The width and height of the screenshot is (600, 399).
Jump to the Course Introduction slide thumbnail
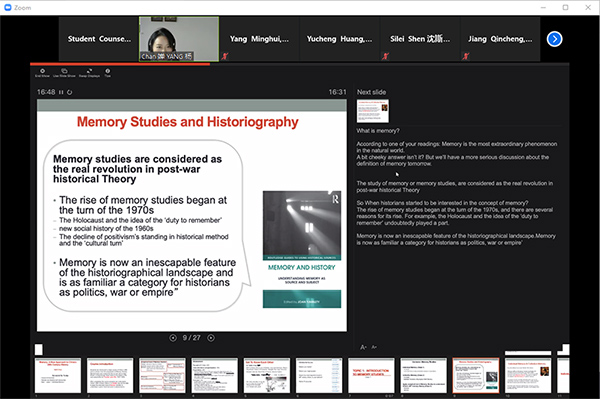[110, 375]
